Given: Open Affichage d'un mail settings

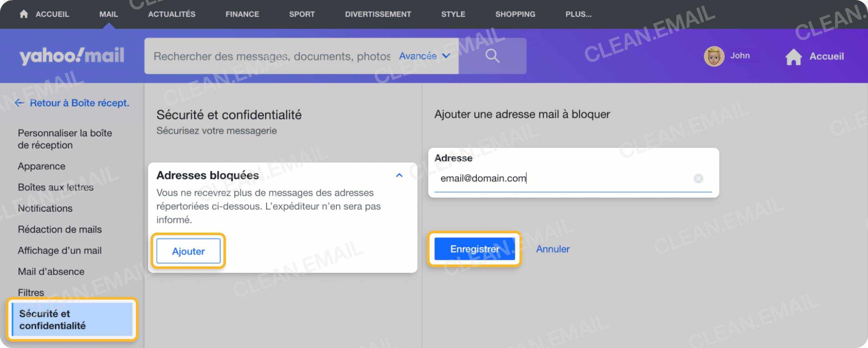Looking at the screenshot, I should click(60, 250).
